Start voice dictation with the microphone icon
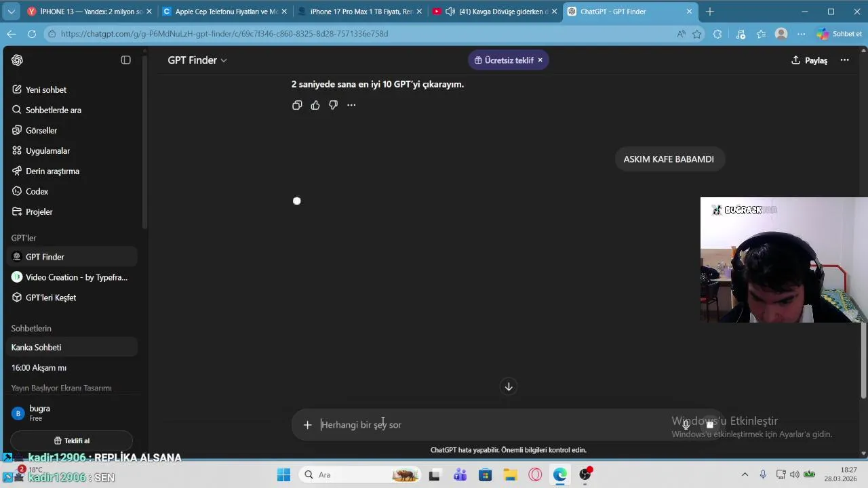 [x=686, y=425]
